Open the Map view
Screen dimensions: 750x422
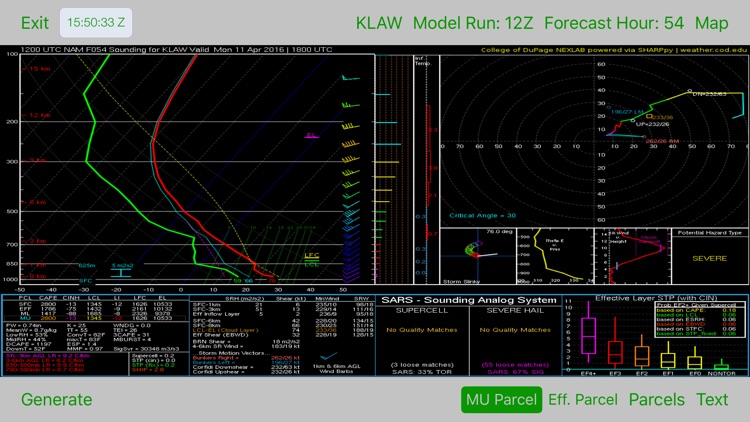[x=712, y=23]
